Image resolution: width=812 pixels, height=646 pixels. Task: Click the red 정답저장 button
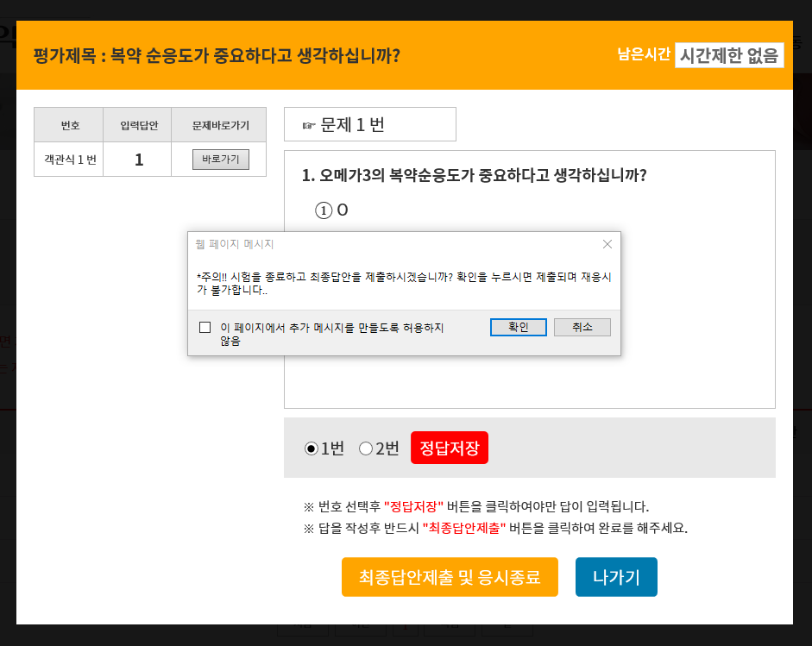[449, 448]
